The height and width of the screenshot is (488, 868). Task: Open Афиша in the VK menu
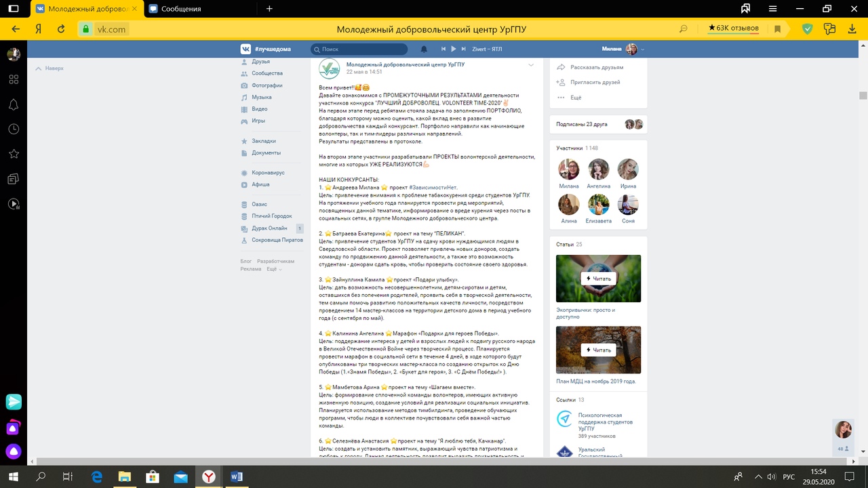tap(260, 184)
